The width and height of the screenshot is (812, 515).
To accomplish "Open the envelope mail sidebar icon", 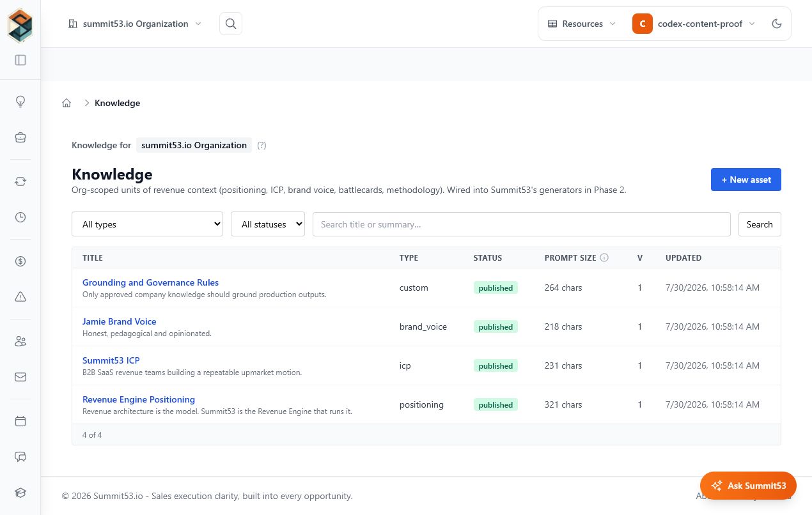I will 20,377.
